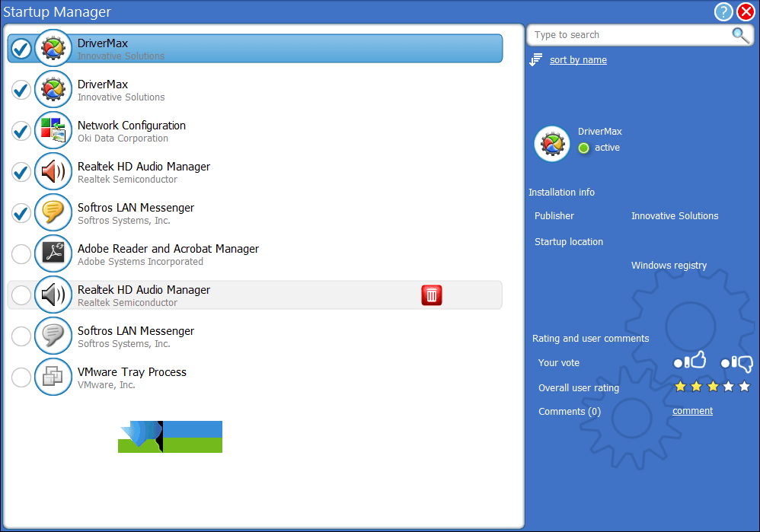Delete the disabled Realtek HD Audio Manager entry
760x532 pixels.
(431, 295)
